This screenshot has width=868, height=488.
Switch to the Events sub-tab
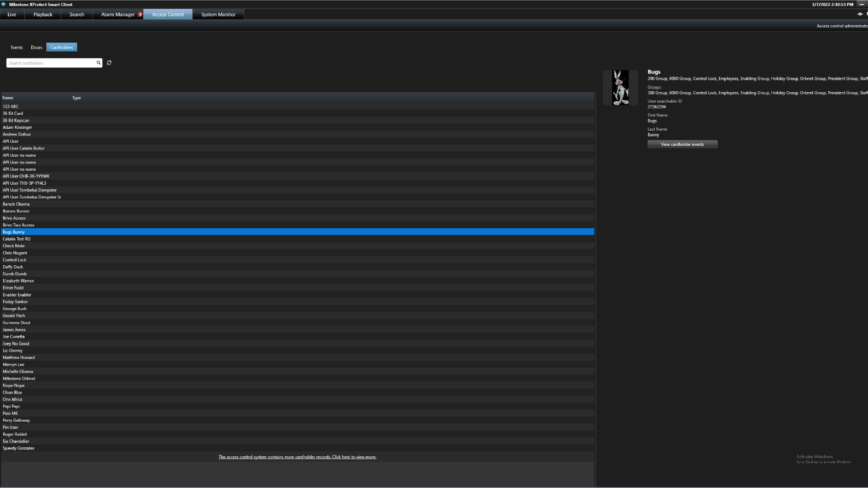(17, 47)
